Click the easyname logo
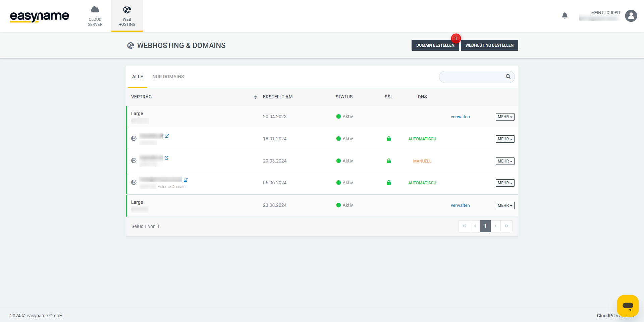The image size is (644, 322). [40, 16]
